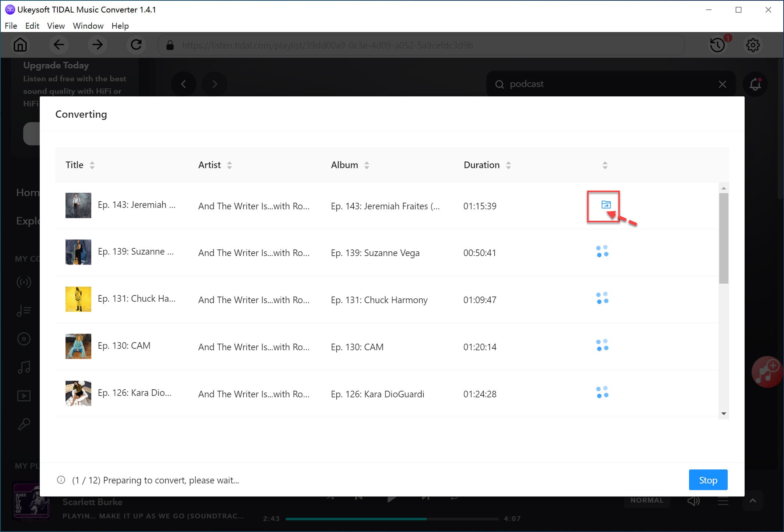View conversion history via clock icon
784x532 pixels.
(717, 45)
